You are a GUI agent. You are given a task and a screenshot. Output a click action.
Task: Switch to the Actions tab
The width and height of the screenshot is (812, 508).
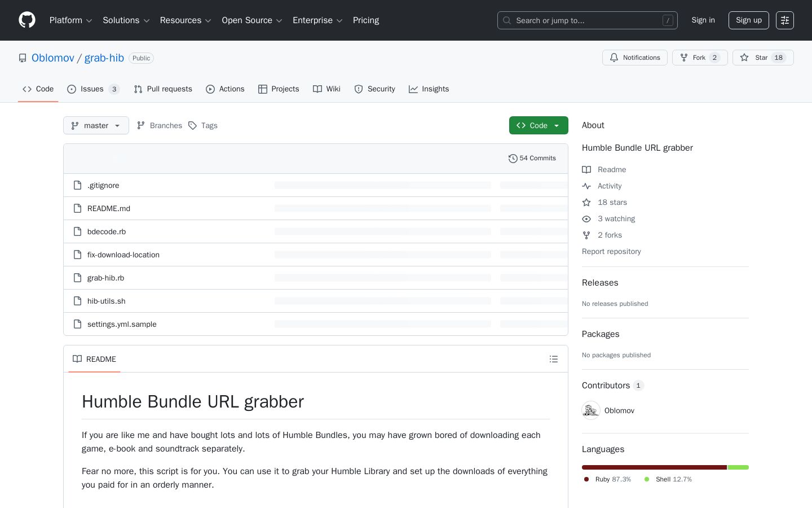(x=225, y=89)
